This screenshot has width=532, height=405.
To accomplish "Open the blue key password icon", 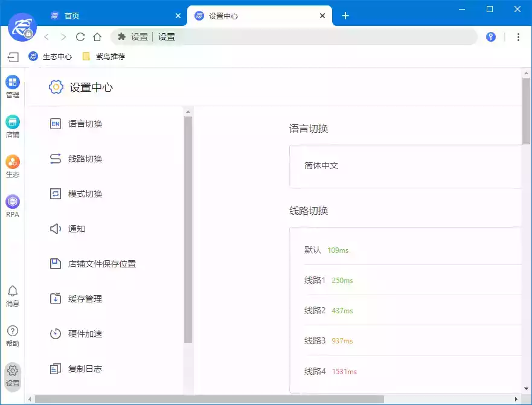I will pos(490,37).
